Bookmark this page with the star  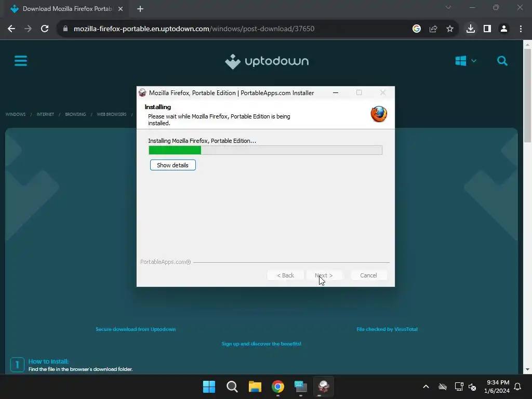450,29
